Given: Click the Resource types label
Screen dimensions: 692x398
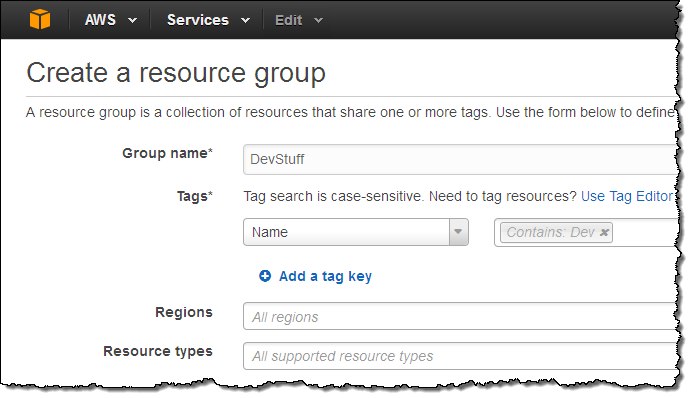Looking at the screenshot, I should 158,351.
